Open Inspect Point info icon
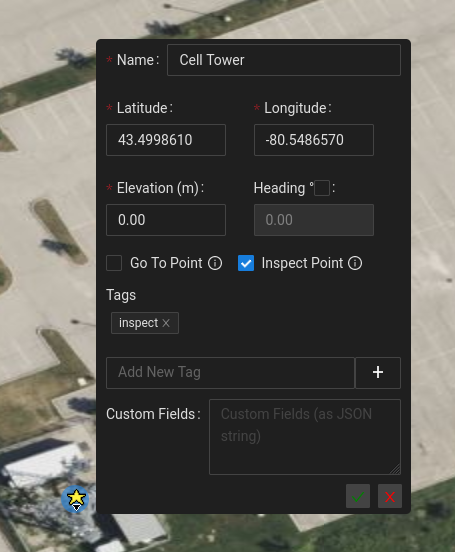Image resolution: width=455 pixels, height=552 pixels. (x=355, y=263)
